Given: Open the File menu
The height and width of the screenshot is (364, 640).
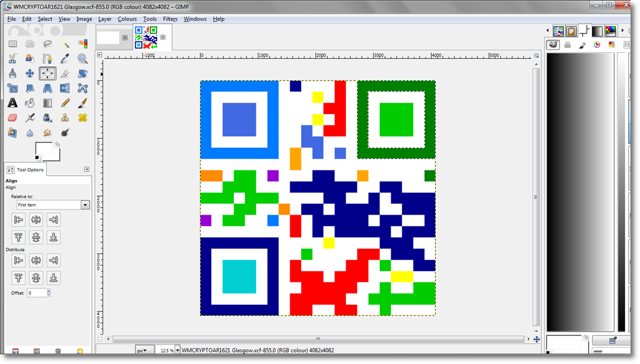Looking at the screenshot, I should [11, 19].
